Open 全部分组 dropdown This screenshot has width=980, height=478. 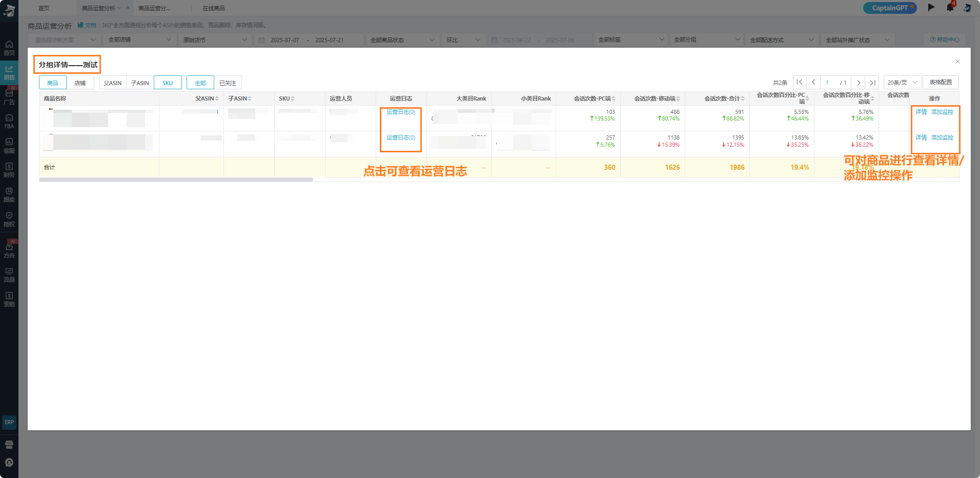tap(706, 39)
